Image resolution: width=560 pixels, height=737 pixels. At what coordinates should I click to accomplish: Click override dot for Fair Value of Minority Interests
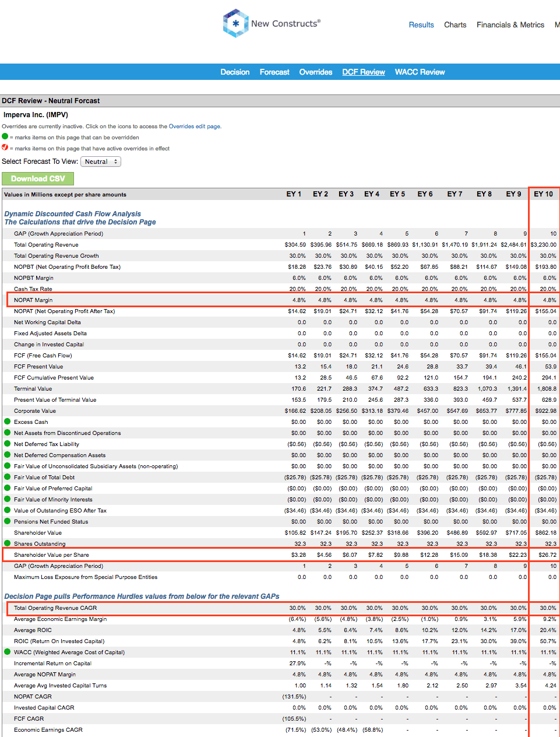8,499
